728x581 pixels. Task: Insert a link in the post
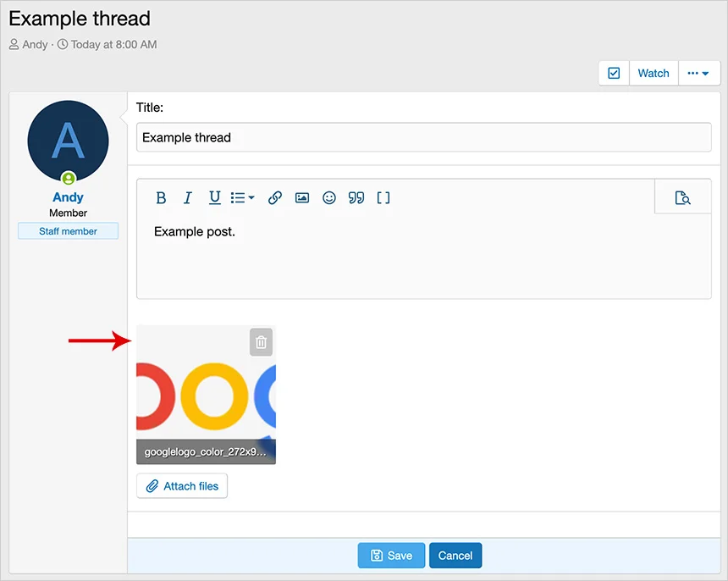point(275,198)
